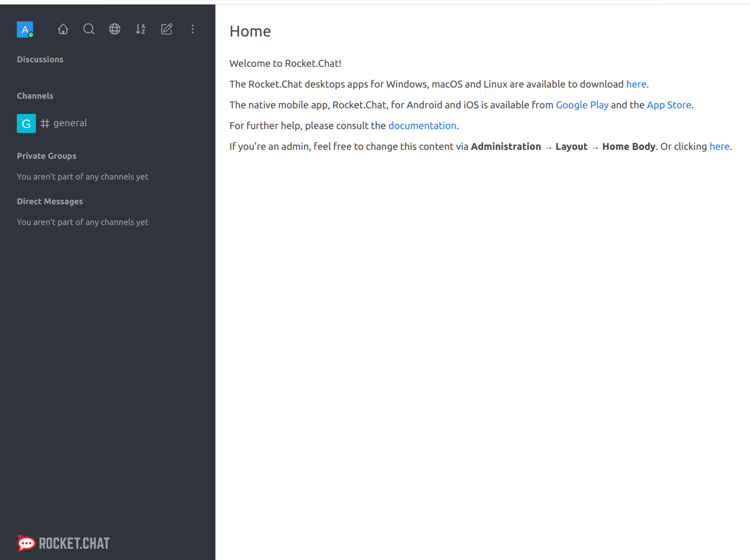The height and width of the screenshot is (560, 750).
Task: Click the Direct Messages section header
Action: (50, 201)
